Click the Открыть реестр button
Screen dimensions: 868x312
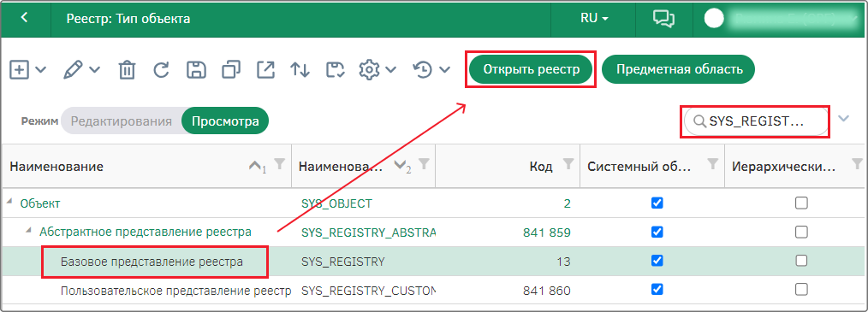point(531,70)
